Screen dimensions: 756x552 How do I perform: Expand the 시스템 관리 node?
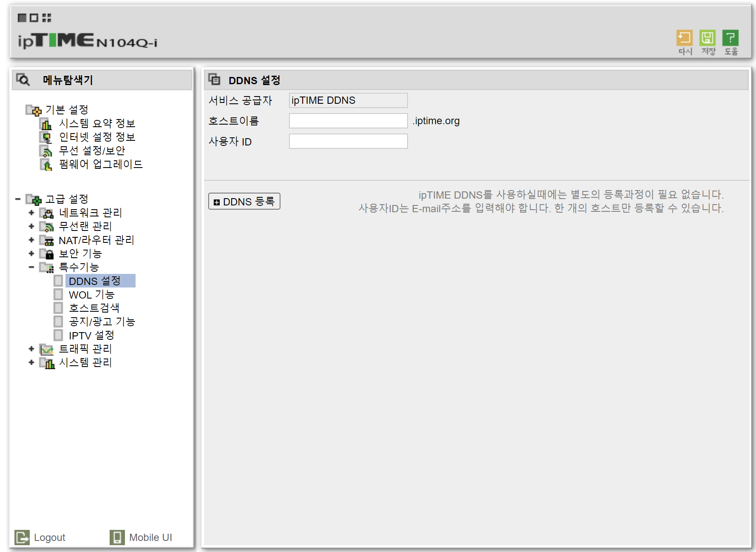click(x=31, y=362)
